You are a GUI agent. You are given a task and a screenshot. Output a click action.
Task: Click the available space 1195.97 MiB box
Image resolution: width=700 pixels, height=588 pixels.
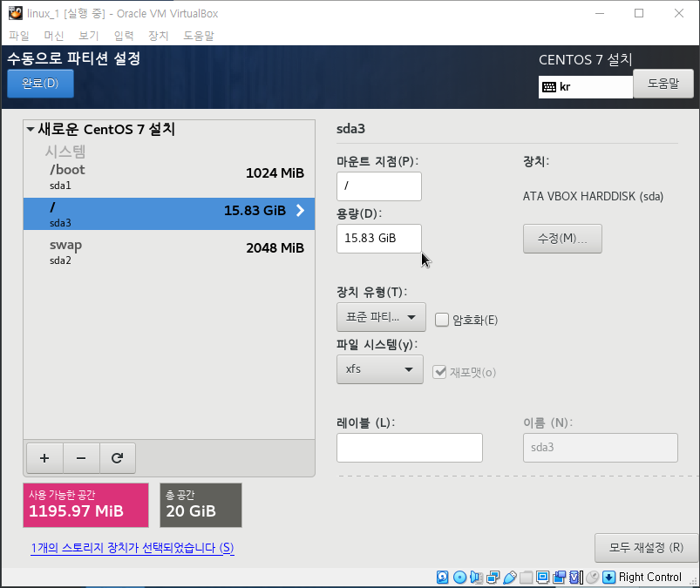(x=85, y=505)
